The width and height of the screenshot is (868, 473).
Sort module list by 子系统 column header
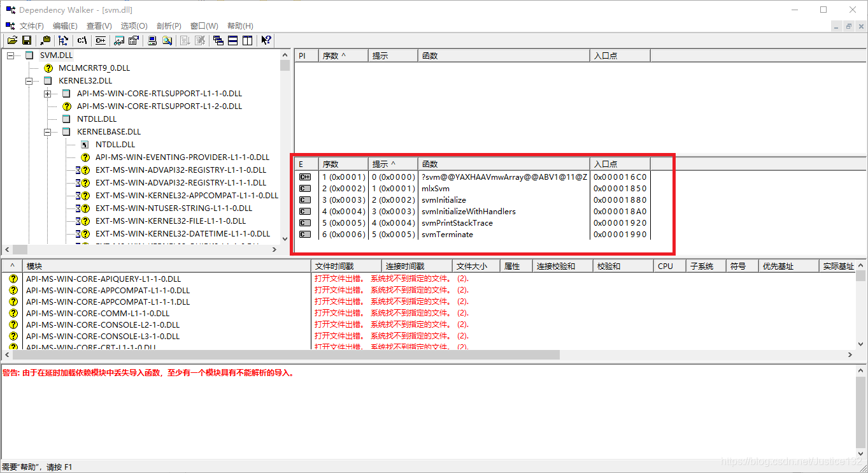point(706,266)
